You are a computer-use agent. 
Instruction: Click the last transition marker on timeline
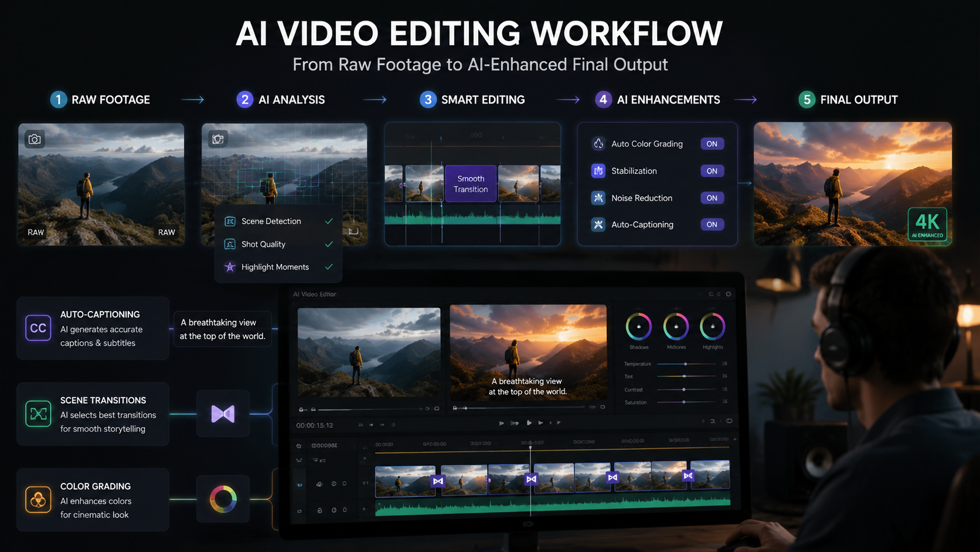pos(688,476)
